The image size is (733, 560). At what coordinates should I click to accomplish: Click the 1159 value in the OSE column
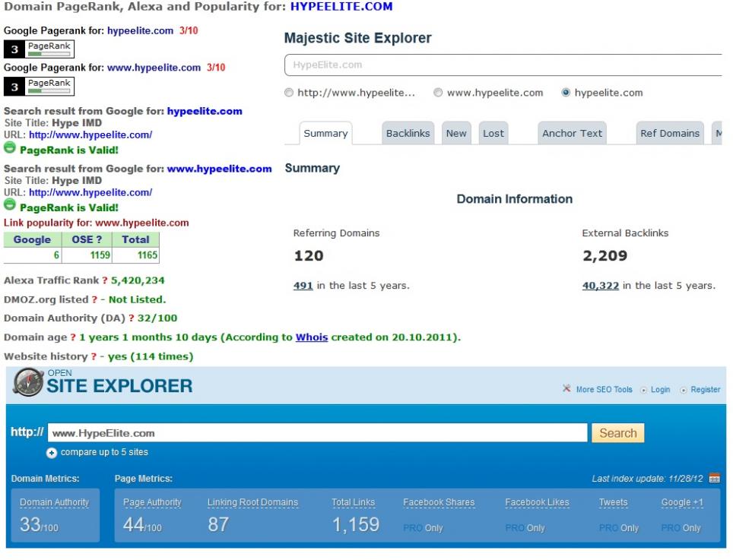pyautogui.click(x=100, y=255)
